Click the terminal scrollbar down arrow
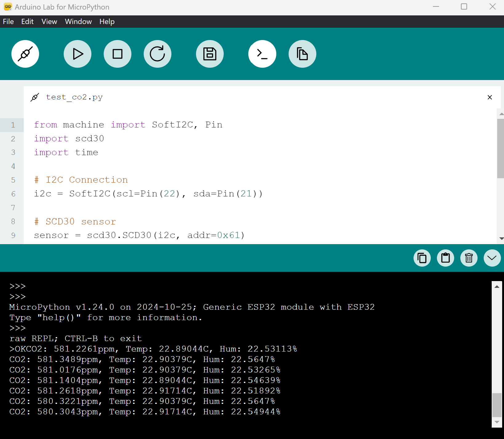The image size is (504, 439). pyautogui.click(x=497, y=422)
